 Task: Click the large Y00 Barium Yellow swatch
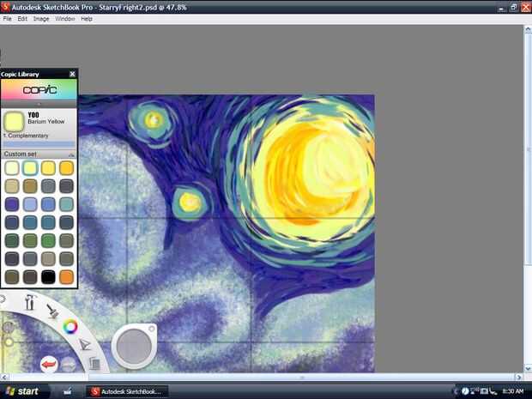click(x=14, y=122)
